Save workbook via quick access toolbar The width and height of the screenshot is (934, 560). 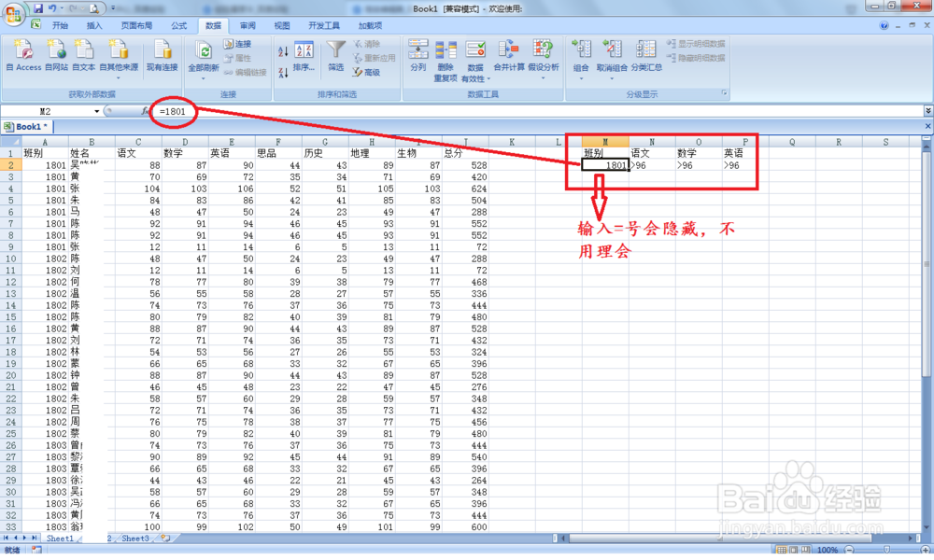(38, 8)
